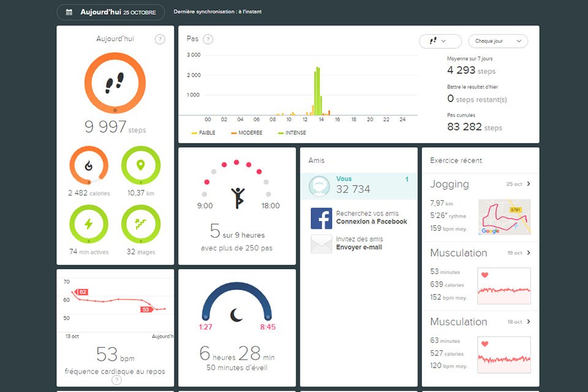Click the sleep moon icon
The width and height of the screenshot is (588, 392).
click(236, 315)
